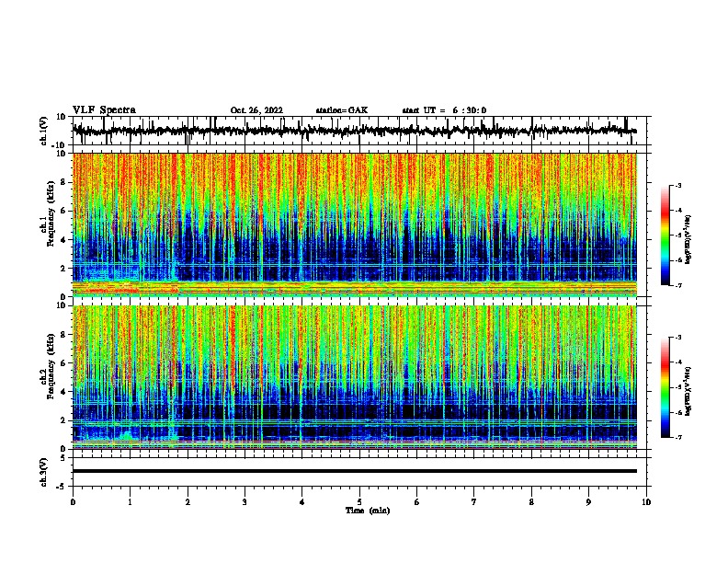Click the "5" tick on ch.3 voltage axis
The image size is (728, 563).
point(63,457)
